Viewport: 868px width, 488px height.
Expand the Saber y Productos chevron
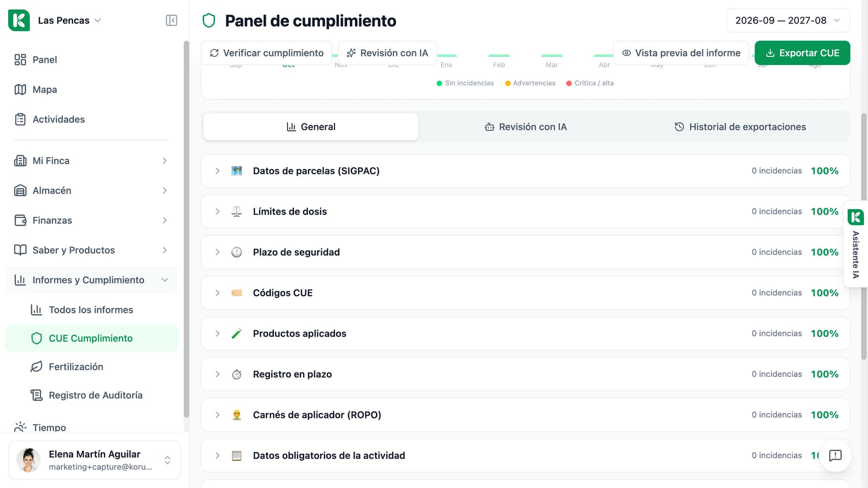[165, 250]
